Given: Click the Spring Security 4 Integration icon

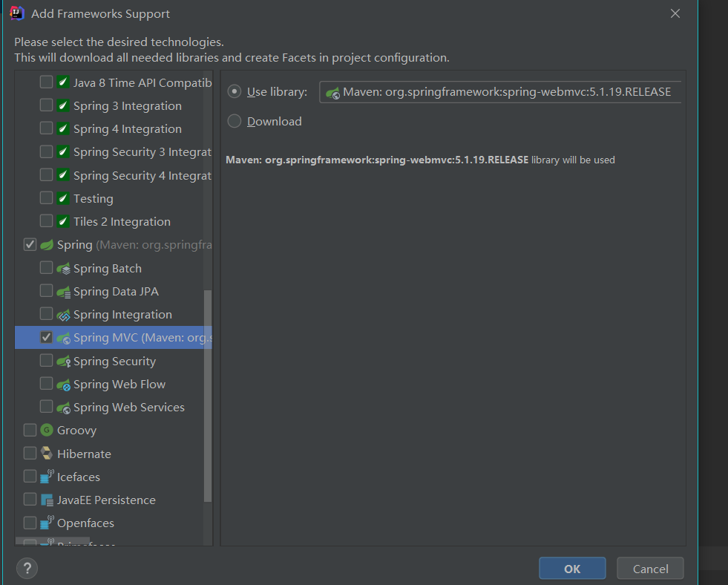Looking at the screenshot, I should pyautogui.click(x=63, y=175).
